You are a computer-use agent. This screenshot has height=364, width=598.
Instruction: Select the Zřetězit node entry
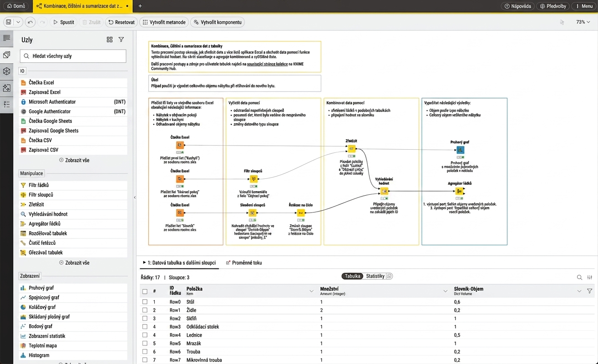point(73,204)
